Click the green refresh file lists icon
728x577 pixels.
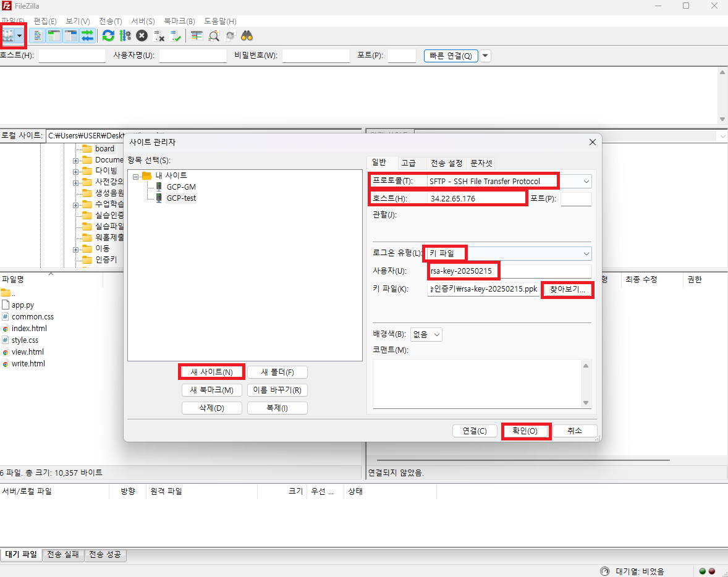click(108, 36)
